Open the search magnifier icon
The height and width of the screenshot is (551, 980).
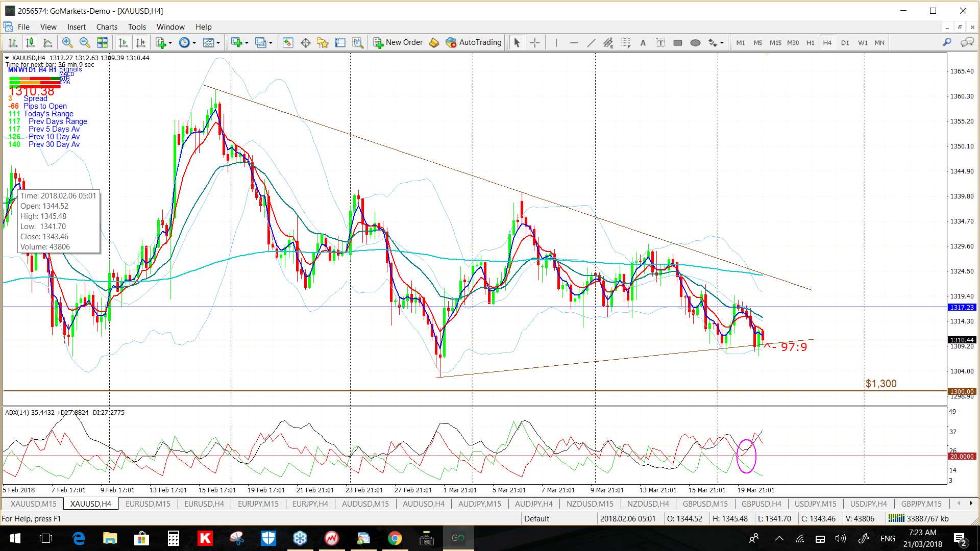[x=947, y=42]
